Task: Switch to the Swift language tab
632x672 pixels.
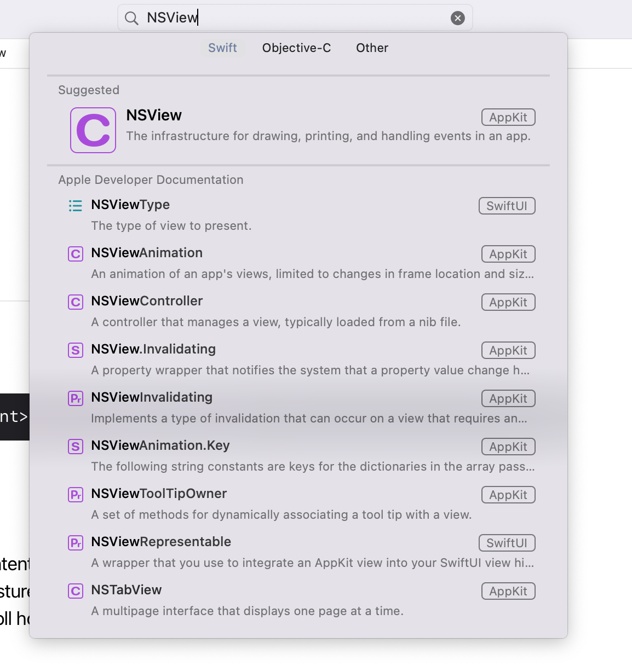Action: (222, 48)
